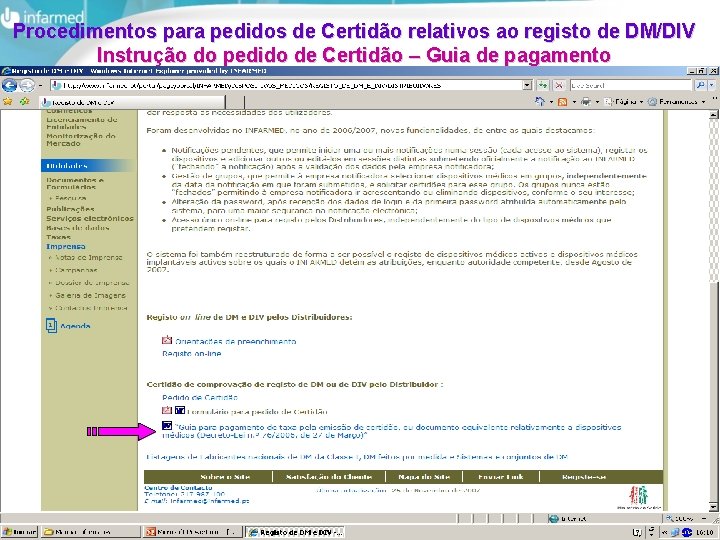Go to the Home page icon in the toolbar
This screenshot has width=720, height=540.
540,101
